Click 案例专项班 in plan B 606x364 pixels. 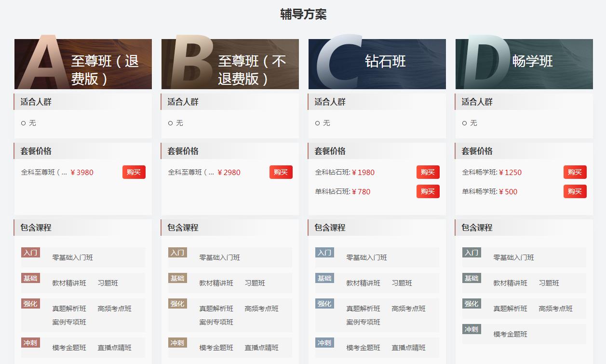[216, 322]
